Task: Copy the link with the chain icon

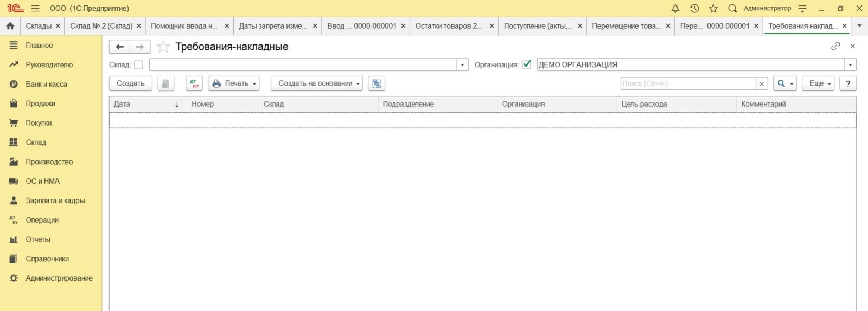Action: click(835, 46)
